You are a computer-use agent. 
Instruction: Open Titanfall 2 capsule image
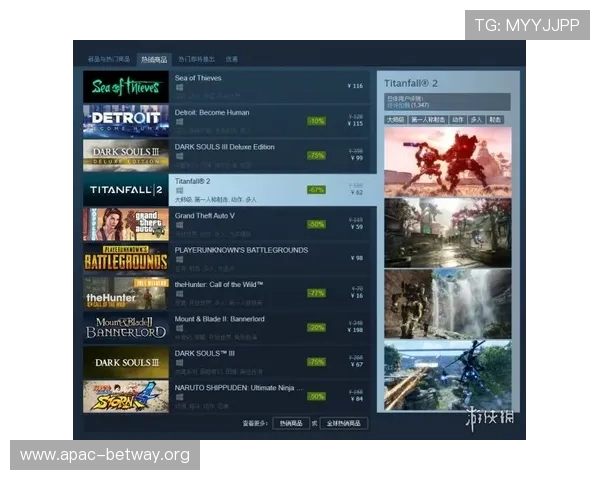pyautogui.click(x=126, y=190)
